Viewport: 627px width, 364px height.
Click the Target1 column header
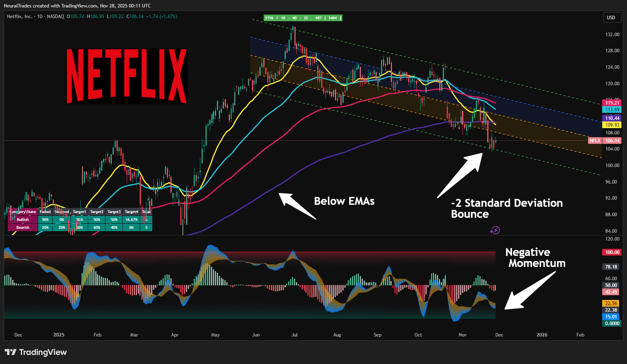[80, 212]
